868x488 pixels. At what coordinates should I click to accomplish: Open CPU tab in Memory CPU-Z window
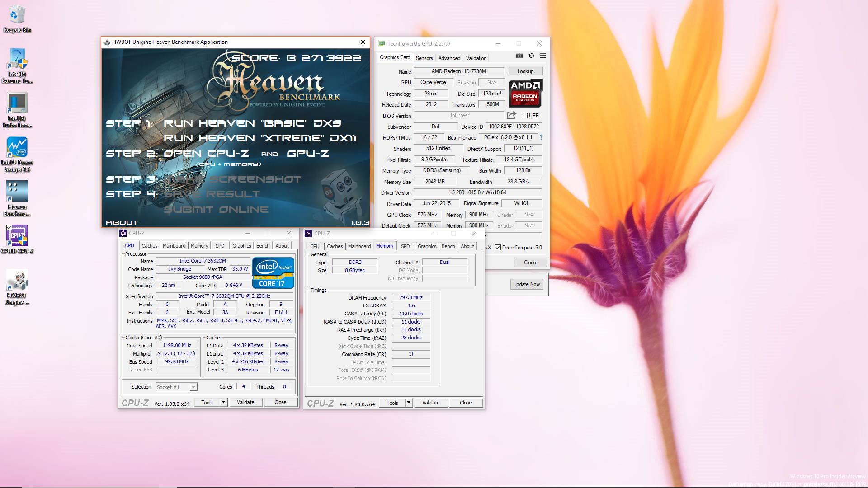[315, 246]
